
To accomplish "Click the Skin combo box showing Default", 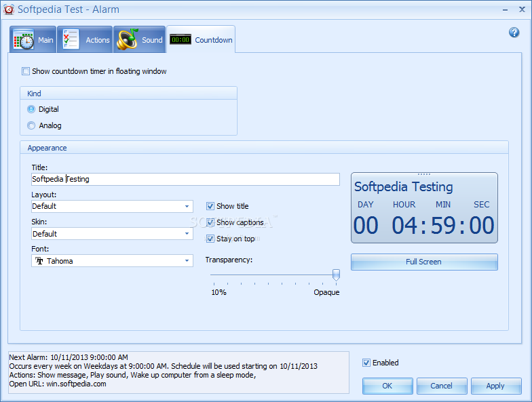I will coord(113,233).
